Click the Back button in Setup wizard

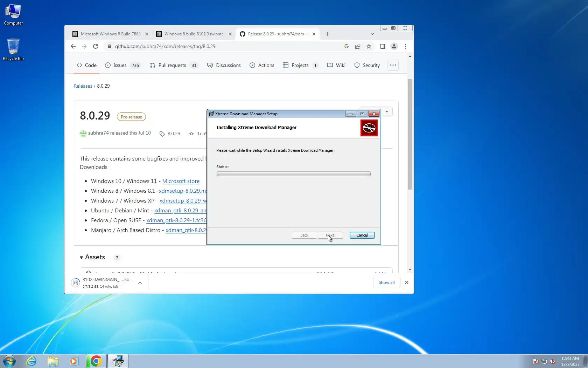click(304, 235)
